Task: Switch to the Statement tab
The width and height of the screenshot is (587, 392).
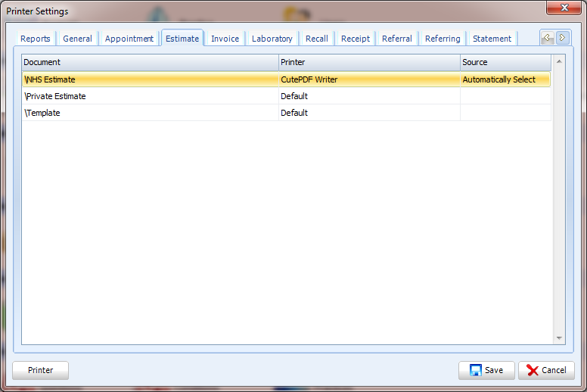Action: coord(492,39)
